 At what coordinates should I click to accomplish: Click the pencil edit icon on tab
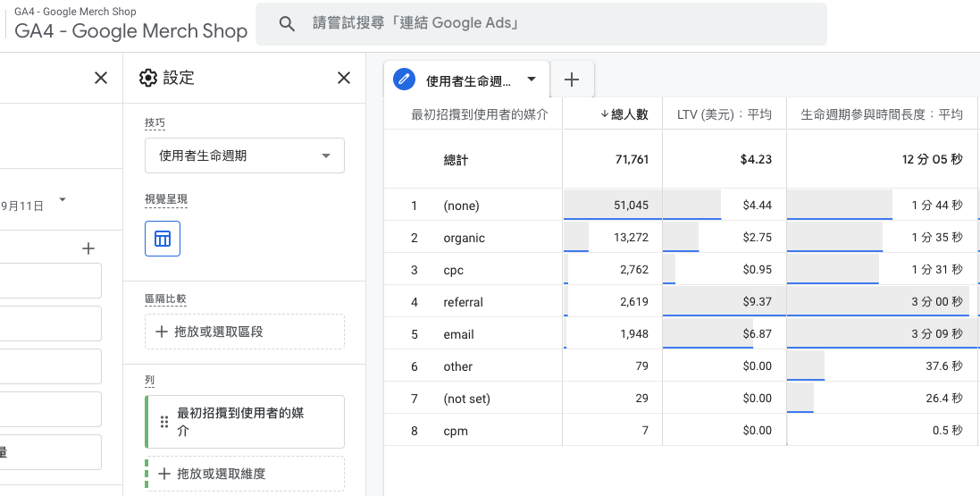(x=405, y=80)
